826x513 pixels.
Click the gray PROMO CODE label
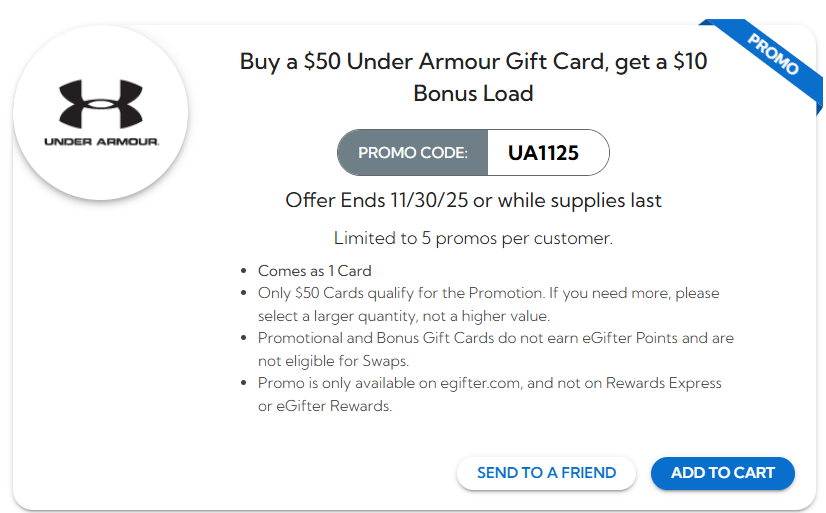[413, 153]
